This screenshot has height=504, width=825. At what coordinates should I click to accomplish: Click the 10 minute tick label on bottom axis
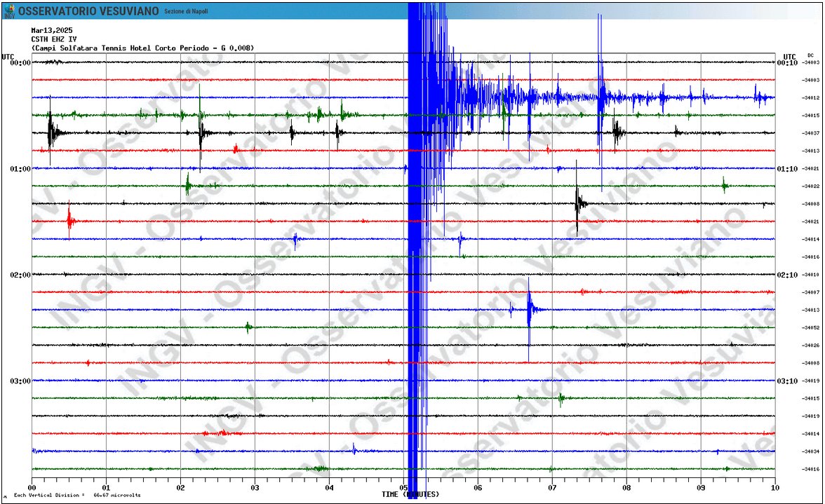(x=775, y=488)
